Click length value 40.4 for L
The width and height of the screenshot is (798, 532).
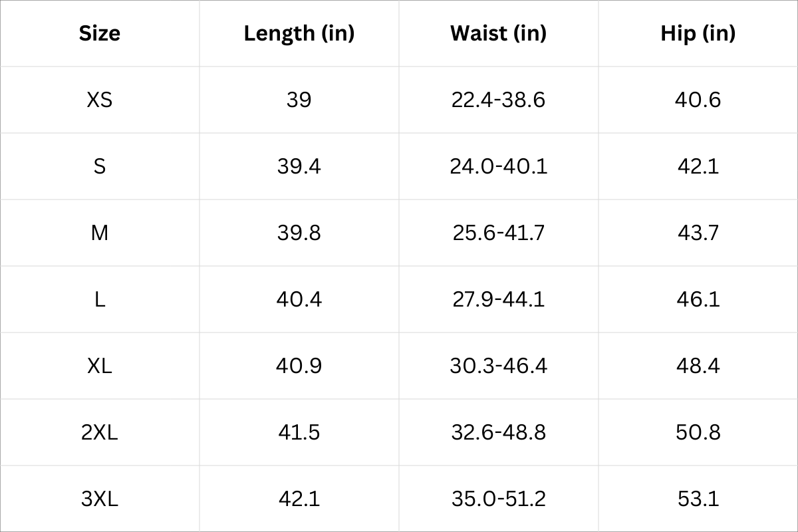(299, 299)
